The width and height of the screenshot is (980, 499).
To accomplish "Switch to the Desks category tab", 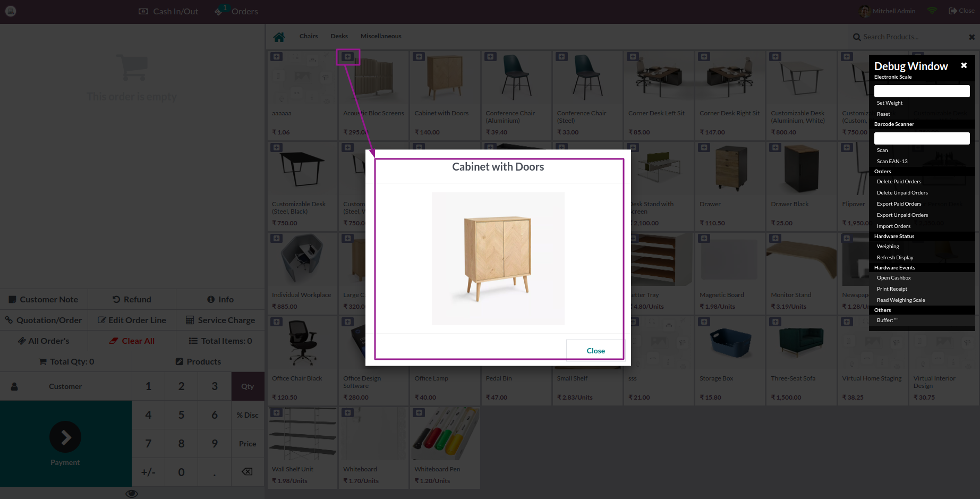I will 339,36.
